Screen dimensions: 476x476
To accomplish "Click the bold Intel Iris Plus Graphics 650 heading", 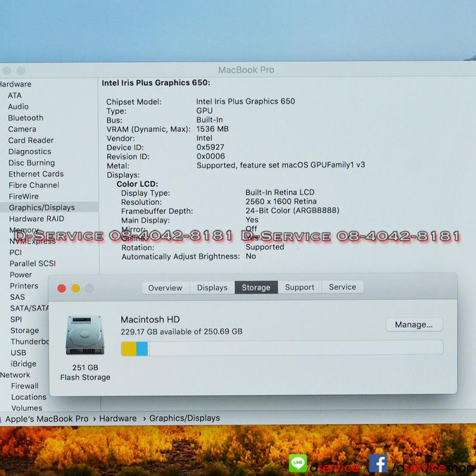I will (x=156, y=83).
